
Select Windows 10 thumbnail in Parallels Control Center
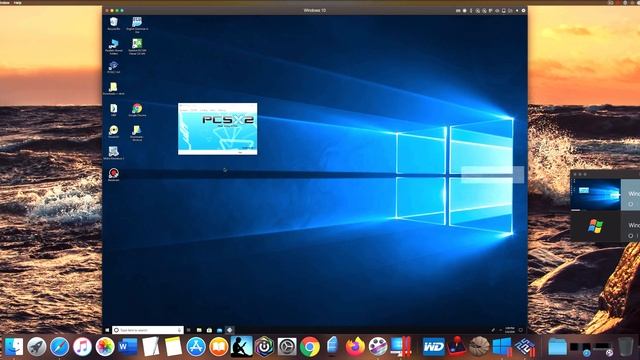click(596, 195)
